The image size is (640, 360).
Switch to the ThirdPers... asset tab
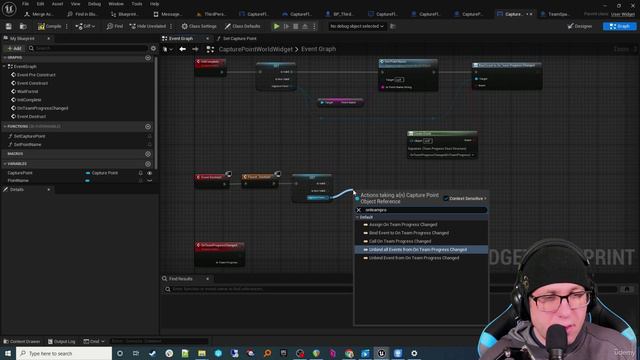[x=211, y=14]
